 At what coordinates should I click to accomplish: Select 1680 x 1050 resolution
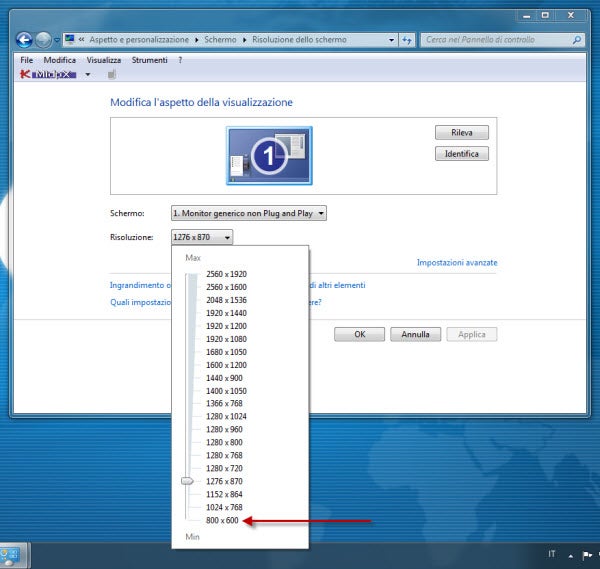click(226, 352)
